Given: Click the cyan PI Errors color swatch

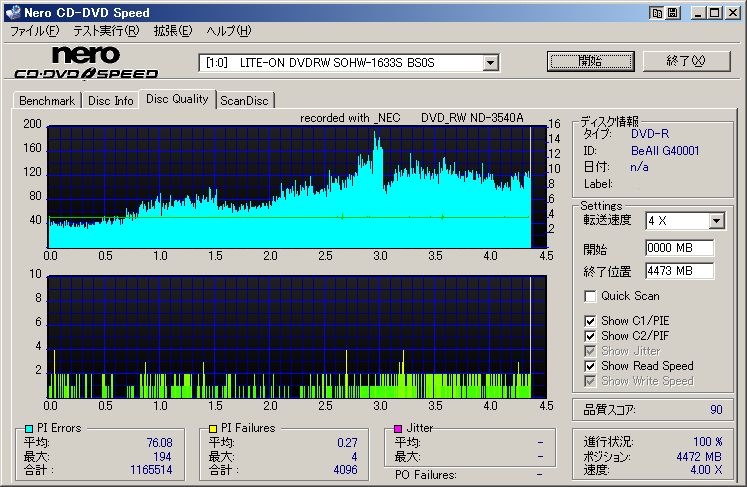Looking at the screenshot, I should [29, 429].
